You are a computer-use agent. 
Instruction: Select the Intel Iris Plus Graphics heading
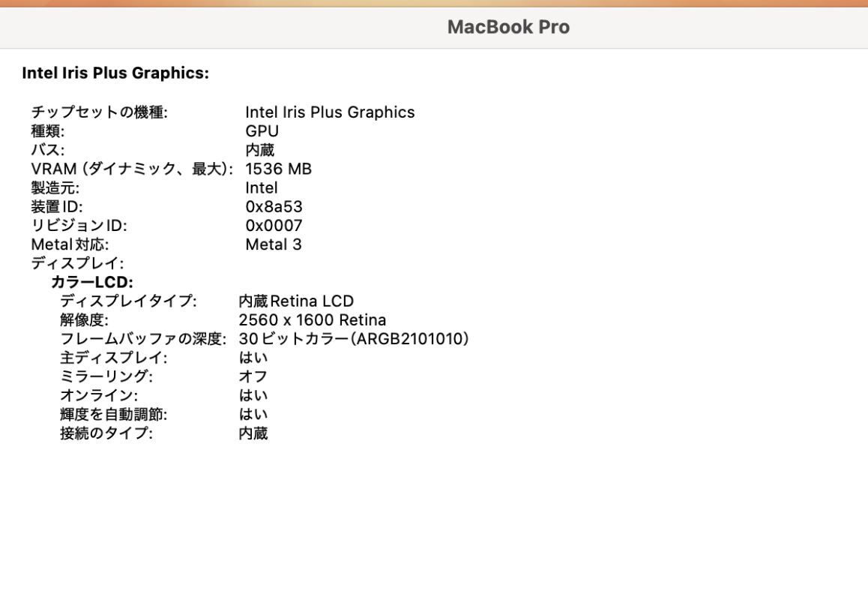115,73
